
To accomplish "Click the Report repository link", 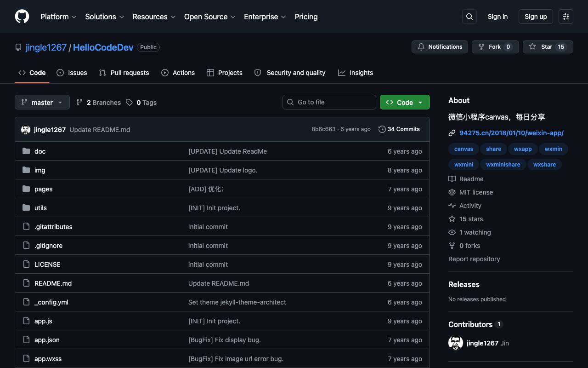I will pos(474,259).
